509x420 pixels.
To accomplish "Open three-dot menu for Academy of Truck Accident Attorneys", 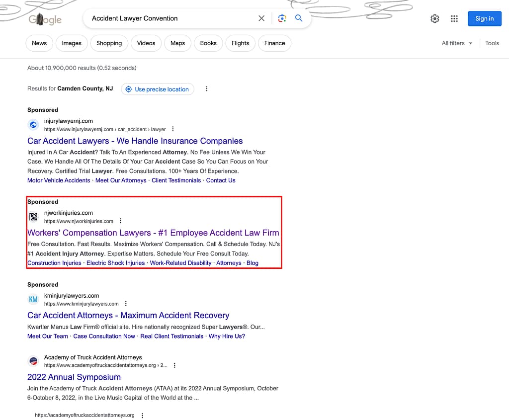I will (x=174, y=365).
